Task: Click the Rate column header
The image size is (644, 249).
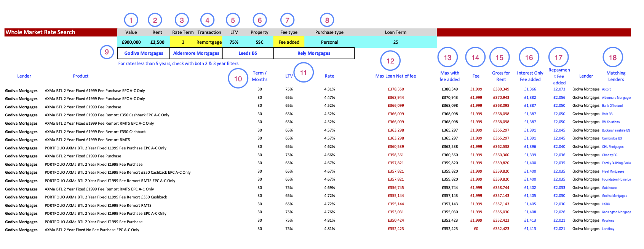Action: [329, 76]
